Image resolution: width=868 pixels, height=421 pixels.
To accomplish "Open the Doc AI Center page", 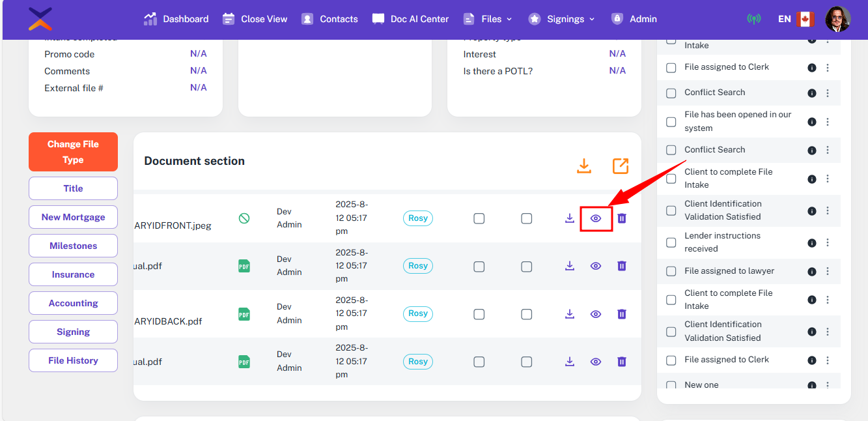I will tap(410, 19).
